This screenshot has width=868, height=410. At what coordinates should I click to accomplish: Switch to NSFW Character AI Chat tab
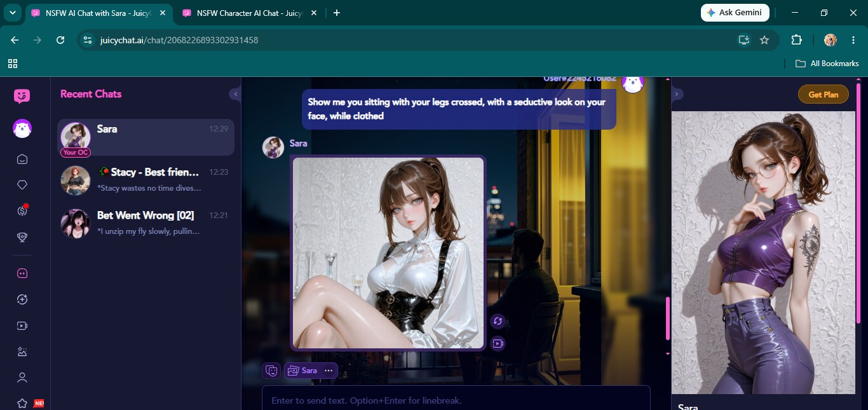[x=249, y=13]
